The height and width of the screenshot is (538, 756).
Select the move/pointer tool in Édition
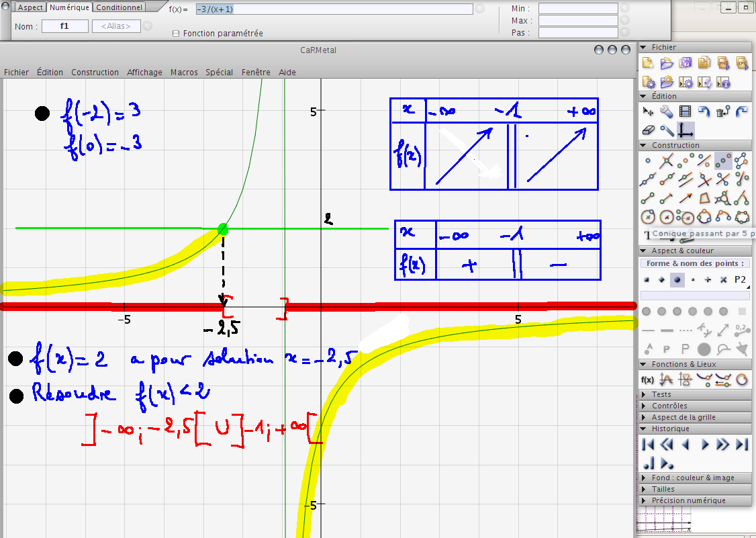pos(648,112)
